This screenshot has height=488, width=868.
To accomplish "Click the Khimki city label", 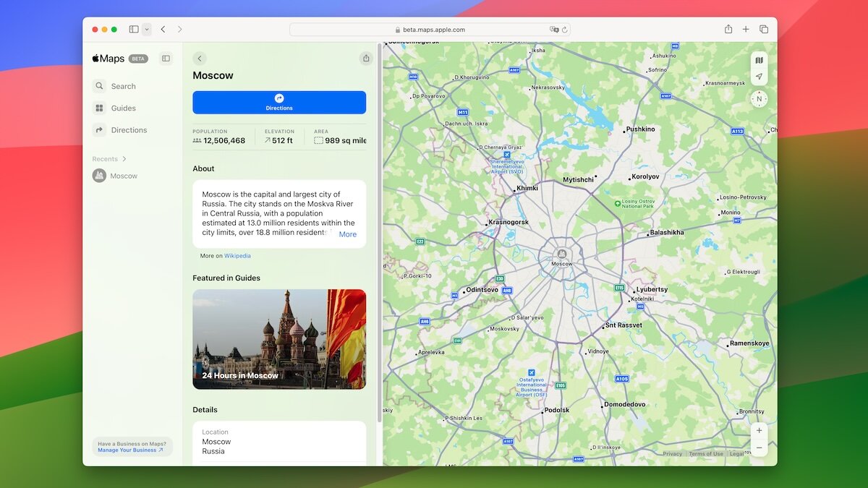I will (527, 189).
